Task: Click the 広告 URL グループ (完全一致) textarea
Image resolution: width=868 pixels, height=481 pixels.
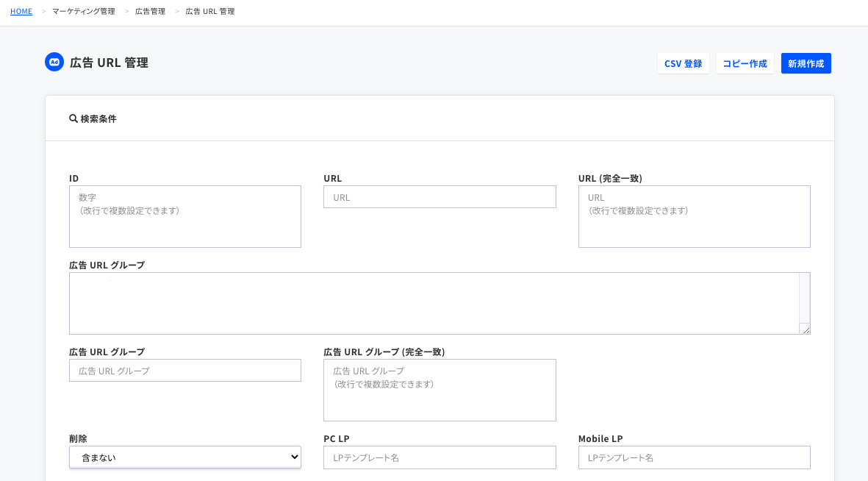Action: pyautogui.click(x=440, y=388)
